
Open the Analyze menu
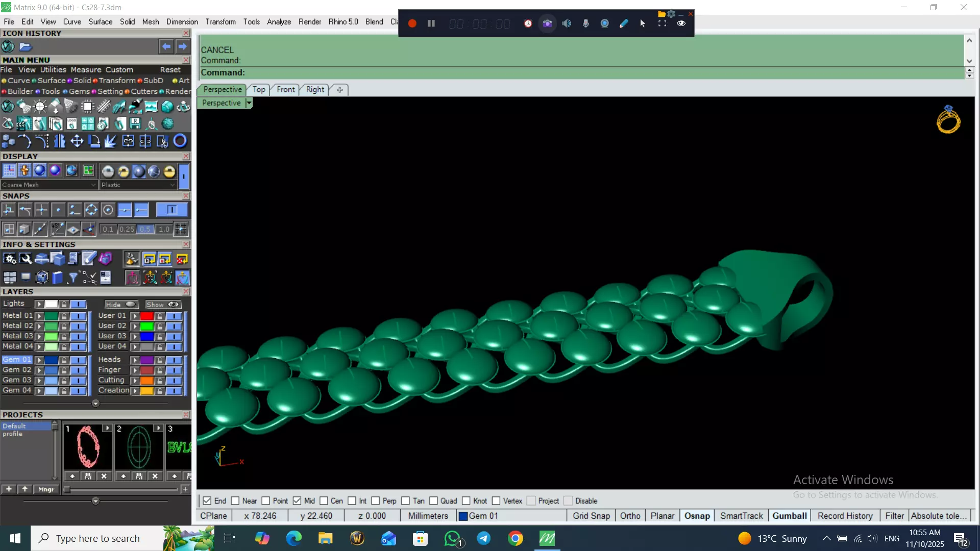pyautogui.click(x=279, y=22)
